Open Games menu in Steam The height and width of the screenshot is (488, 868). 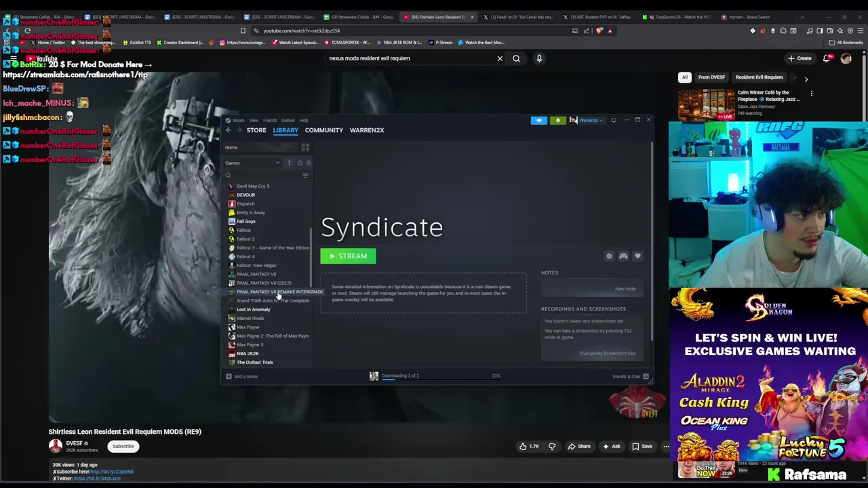point(288,121)
